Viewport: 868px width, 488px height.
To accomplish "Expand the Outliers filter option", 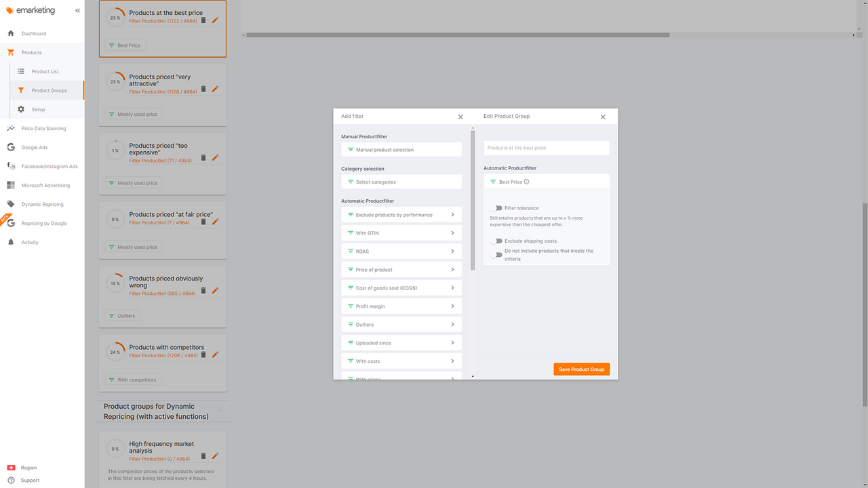I will pos(401,324).
